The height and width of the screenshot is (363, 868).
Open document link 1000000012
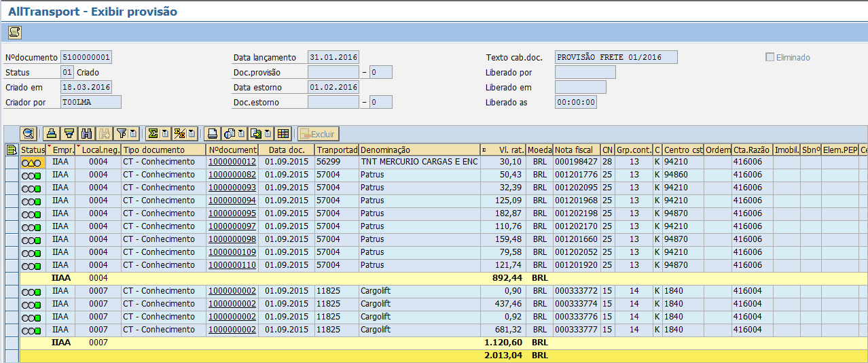tap(232, 162)
